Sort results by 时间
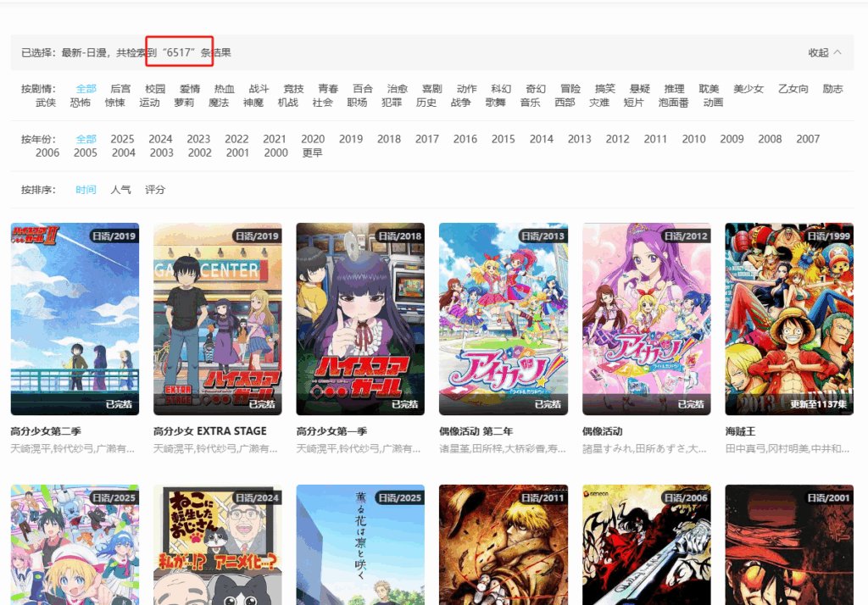Image resolution: width=868 pixels, height=605 pixels. point(86,189)
